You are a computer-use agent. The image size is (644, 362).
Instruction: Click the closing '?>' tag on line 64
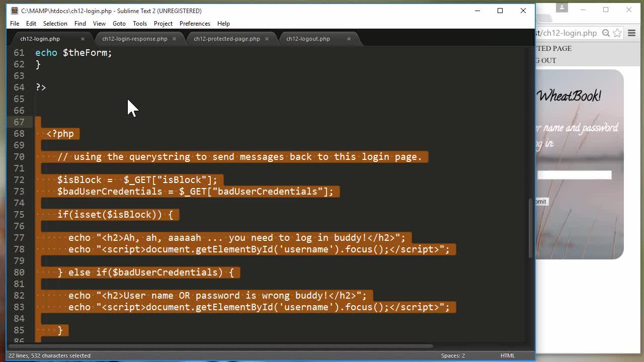point(41,87)
